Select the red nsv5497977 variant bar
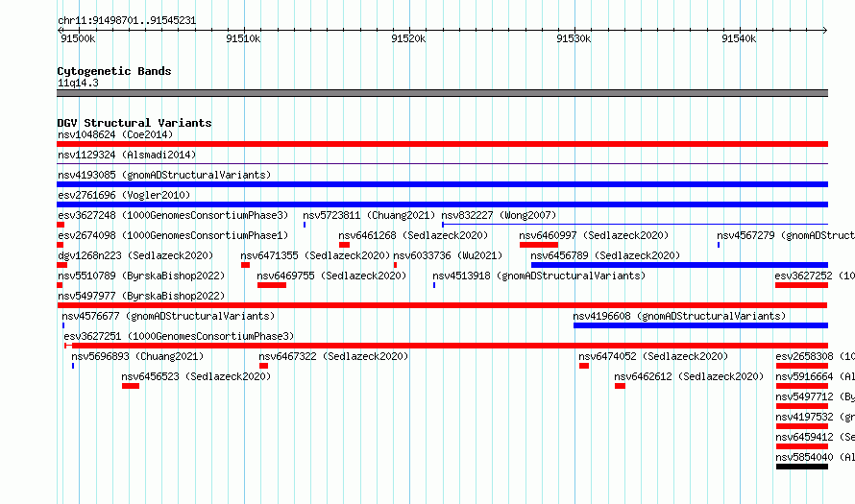 (442, 305)
